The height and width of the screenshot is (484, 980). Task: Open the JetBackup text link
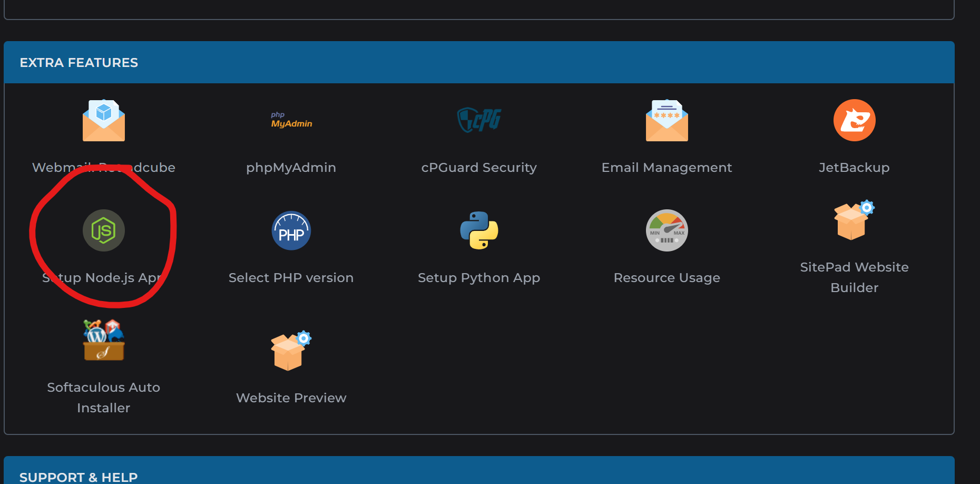pyautogui.click(x=854, y=168)
